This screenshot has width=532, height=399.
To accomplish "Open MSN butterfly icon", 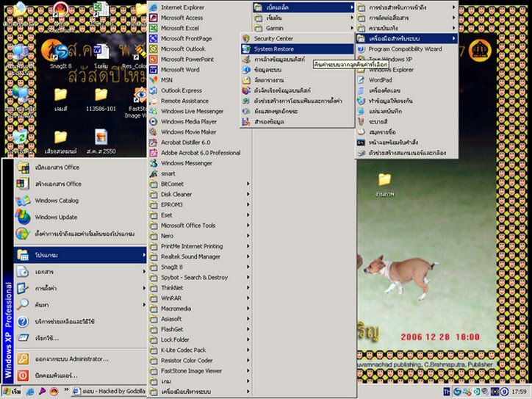I will (x=154, y=80).
